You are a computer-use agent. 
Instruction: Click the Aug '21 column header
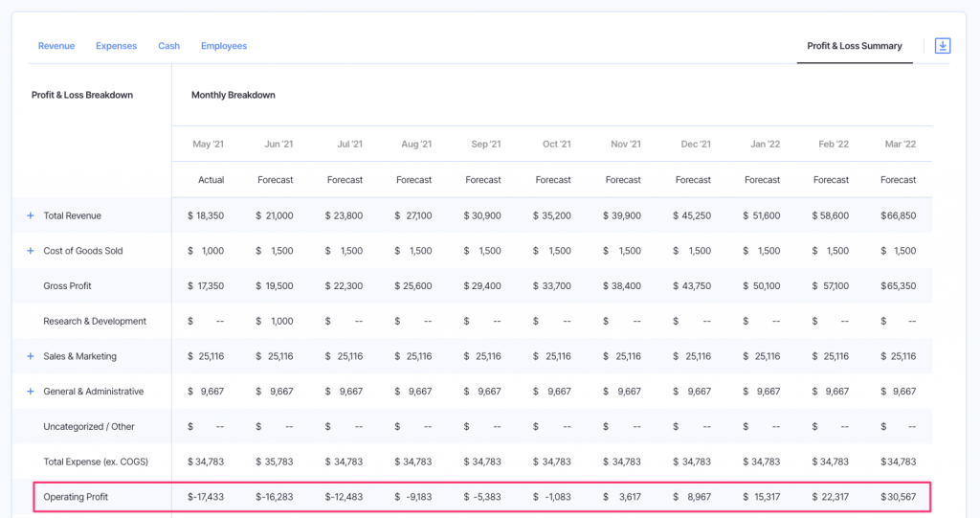coord(416,144)
